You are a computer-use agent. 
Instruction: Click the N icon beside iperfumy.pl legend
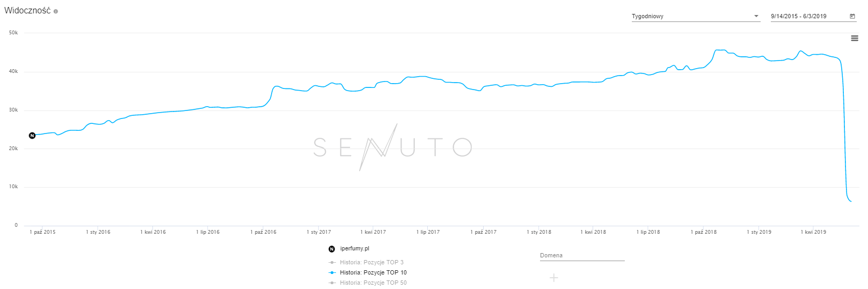[332, 249]
